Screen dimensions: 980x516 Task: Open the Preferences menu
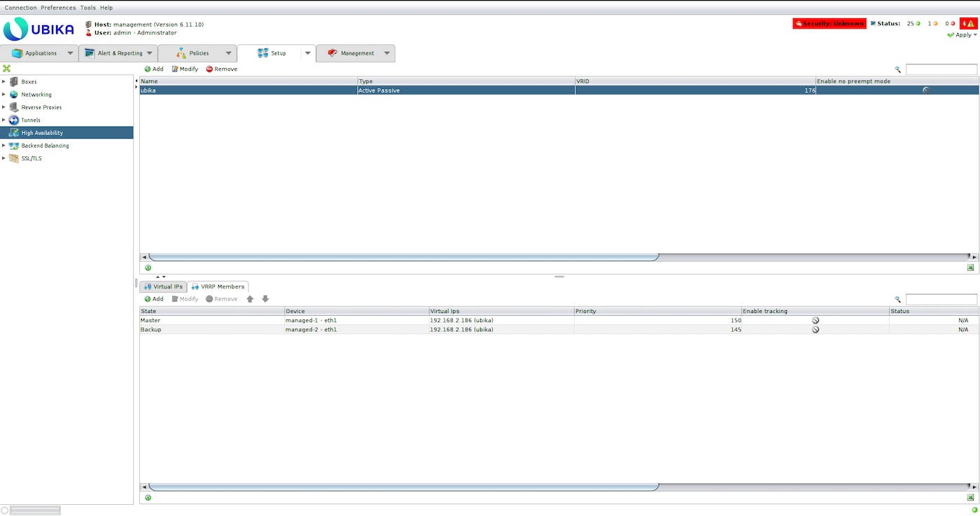point(58,8)
